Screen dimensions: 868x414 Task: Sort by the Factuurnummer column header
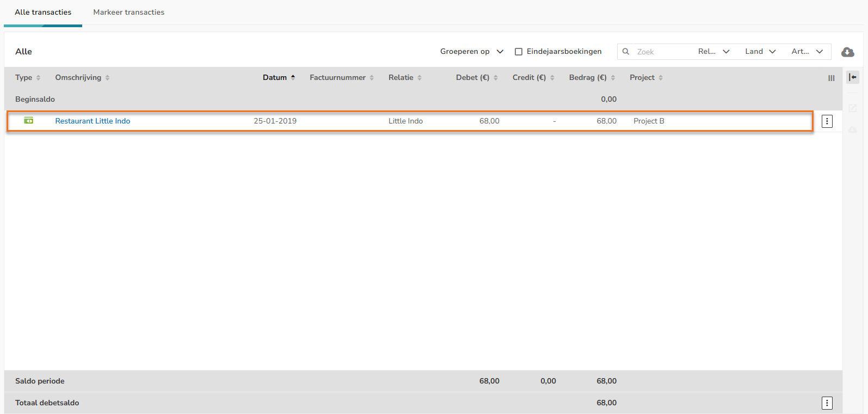click(x=342, y=78)
